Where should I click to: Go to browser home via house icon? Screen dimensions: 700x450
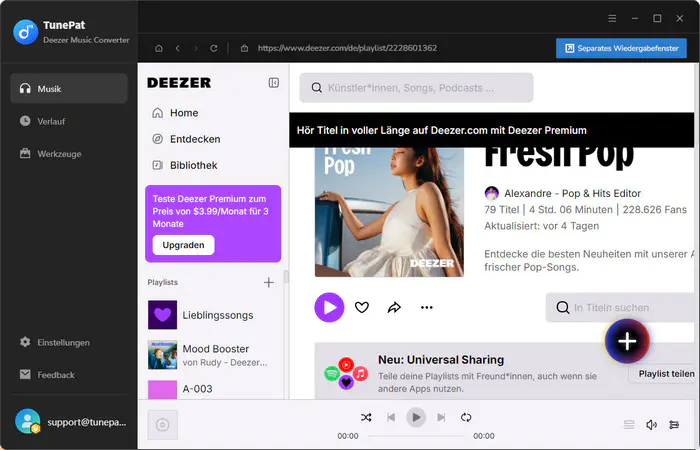click(158, 48)
